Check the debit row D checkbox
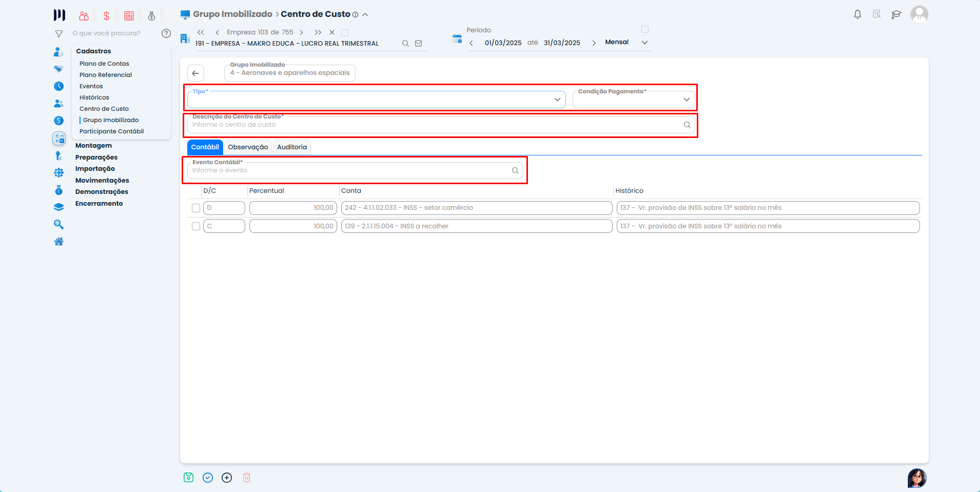This screenshot has width=980, height=492. (x=196, y=208)
